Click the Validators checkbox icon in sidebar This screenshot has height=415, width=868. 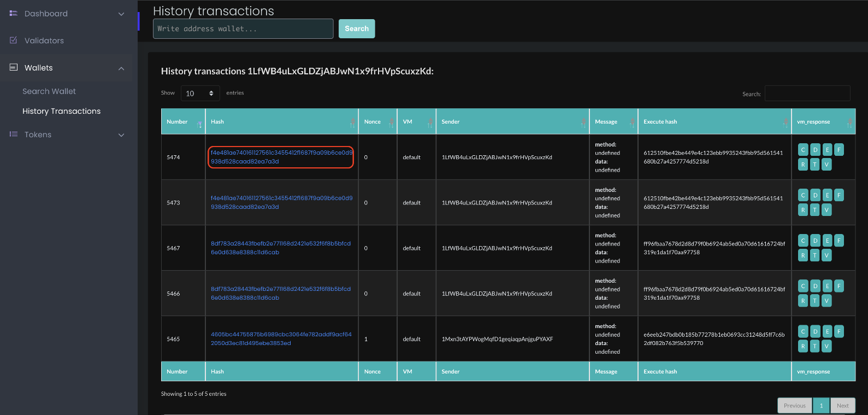point(14,40)
